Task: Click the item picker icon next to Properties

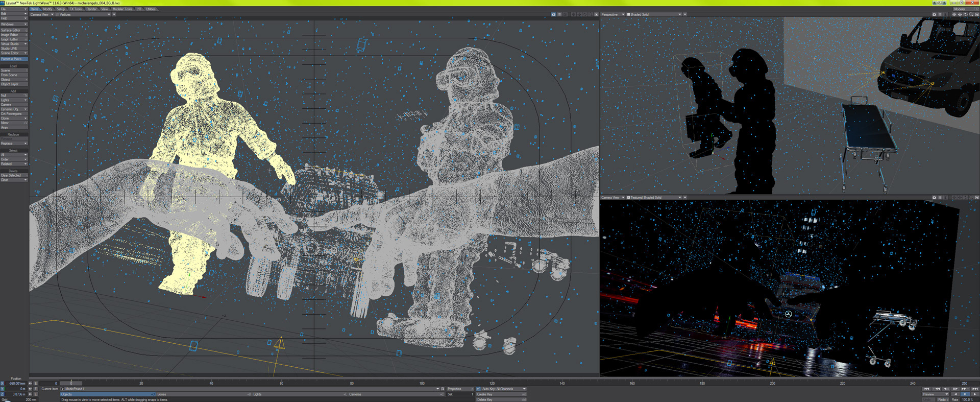Action: (x=443, y=389)
